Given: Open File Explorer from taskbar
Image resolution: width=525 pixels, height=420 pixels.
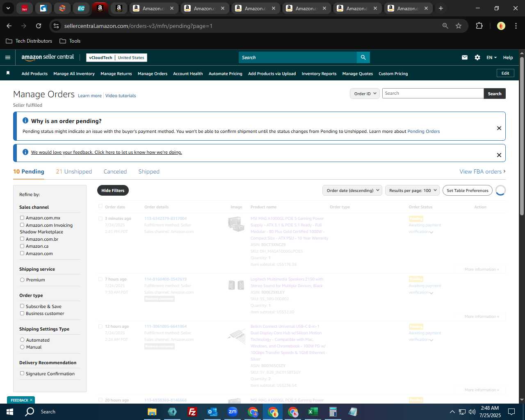Looking at the screenshot, I should 152,412.
